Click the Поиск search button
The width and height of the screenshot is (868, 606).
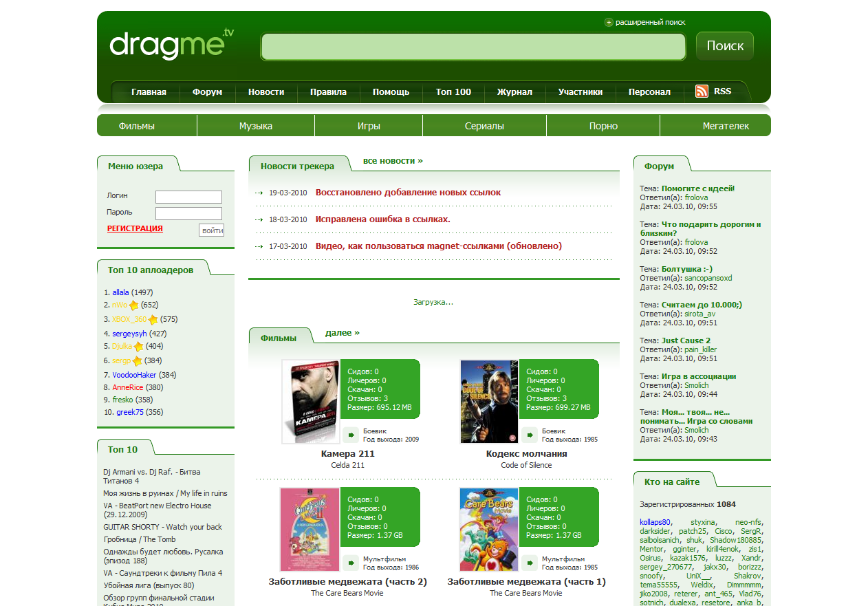(x=725, y=46)
